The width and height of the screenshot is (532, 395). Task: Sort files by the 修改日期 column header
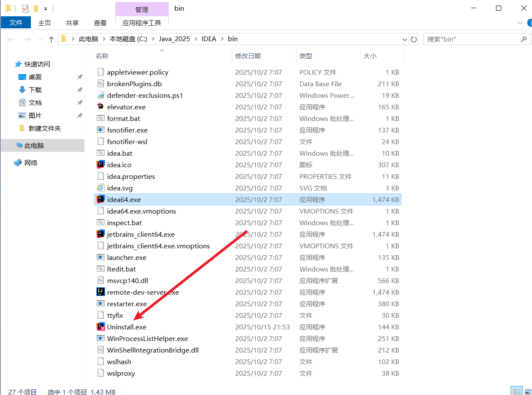[x=248, y=56]
